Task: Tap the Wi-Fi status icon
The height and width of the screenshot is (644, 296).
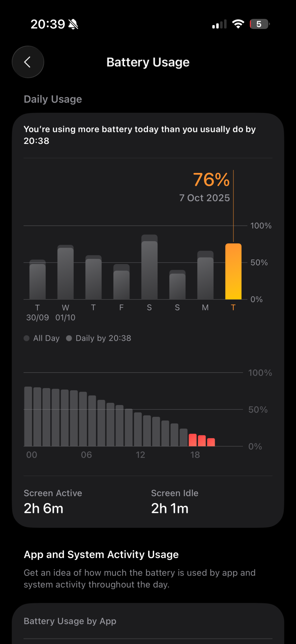Action: 238,24
